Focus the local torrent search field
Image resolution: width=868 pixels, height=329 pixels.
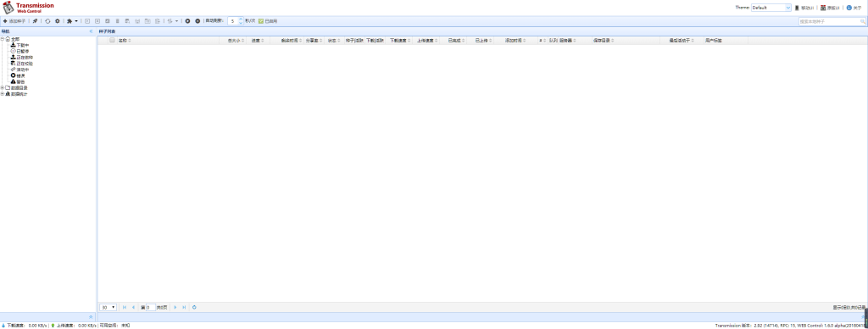click(x=829, y=21)
